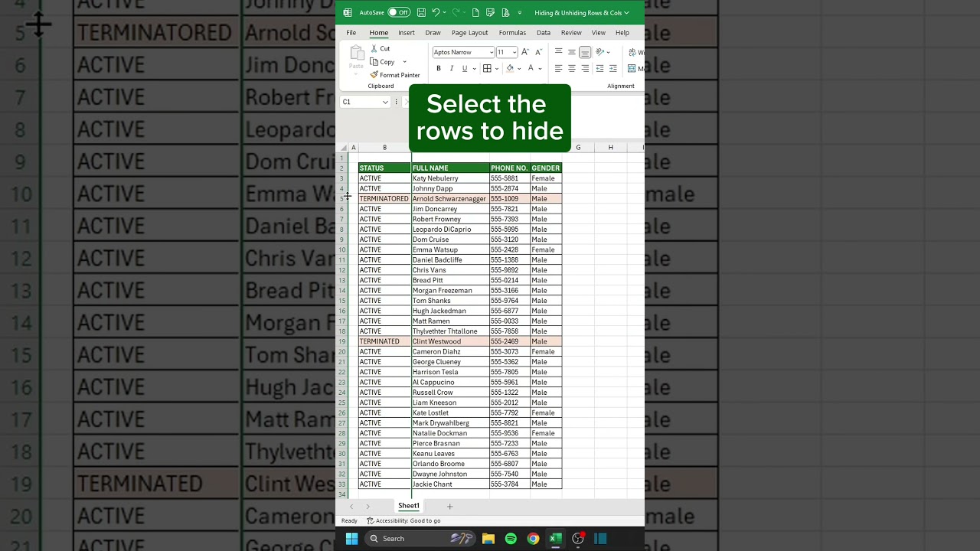Click the Undo arrow icon
Screen dimensions: 980x551
coord(436,12)
